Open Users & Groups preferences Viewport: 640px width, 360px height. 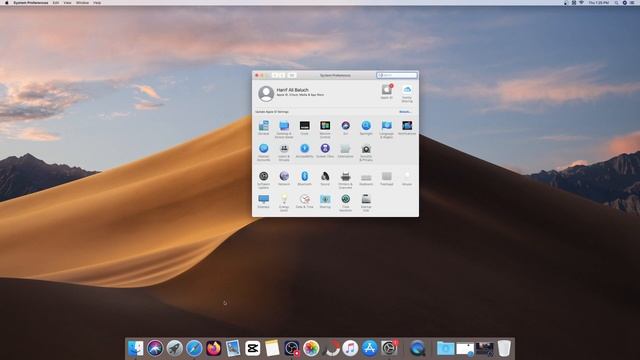pos(284,152)
